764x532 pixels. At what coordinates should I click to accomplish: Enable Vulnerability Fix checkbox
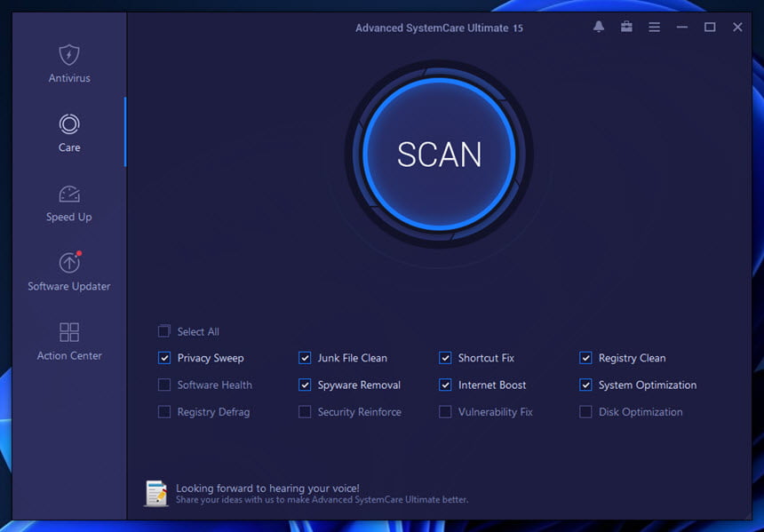(445, 412)
